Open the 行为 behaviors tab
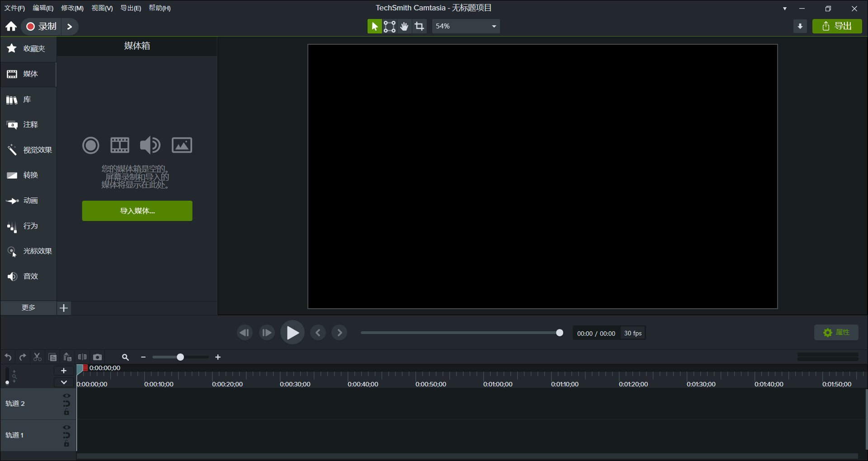This screenshot has height=461, width=868. [x=28, y=226]
